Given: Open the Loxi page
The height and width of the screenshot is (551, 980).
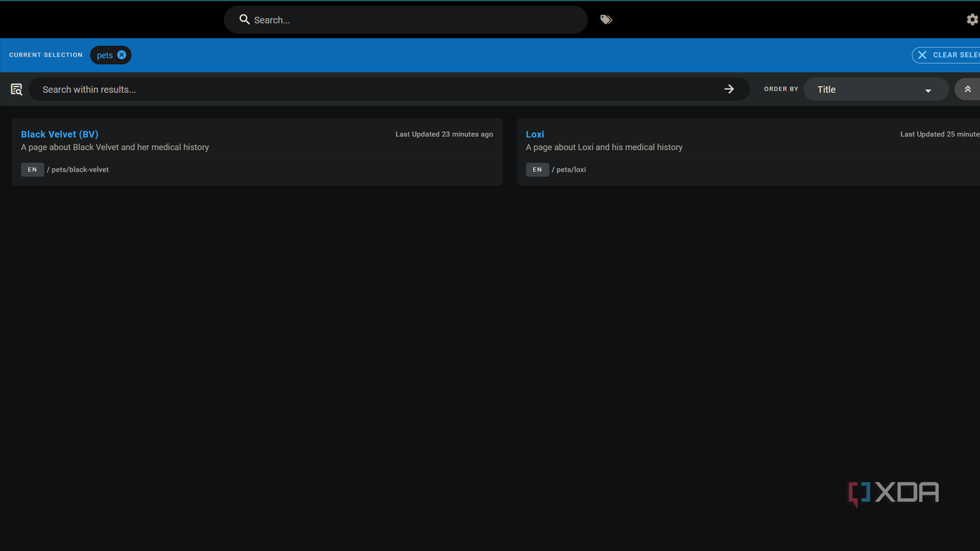Looking at the screenshot, I should [534, 134].
